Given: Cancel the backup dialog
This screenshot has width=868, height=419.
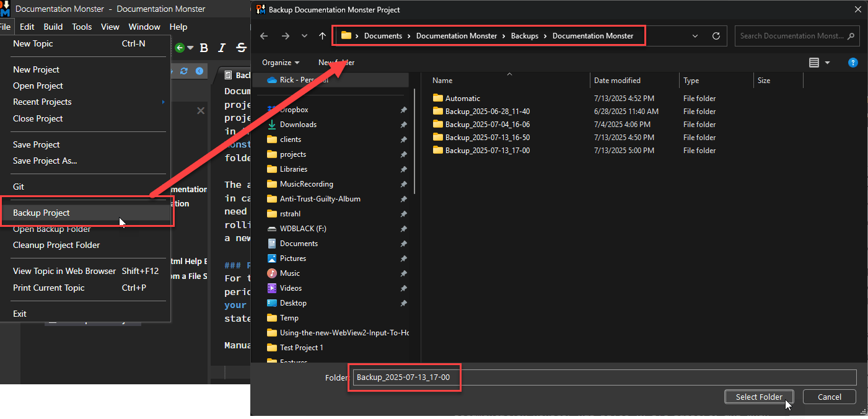Looking at the screenshot, I should [x=830, y=397].
